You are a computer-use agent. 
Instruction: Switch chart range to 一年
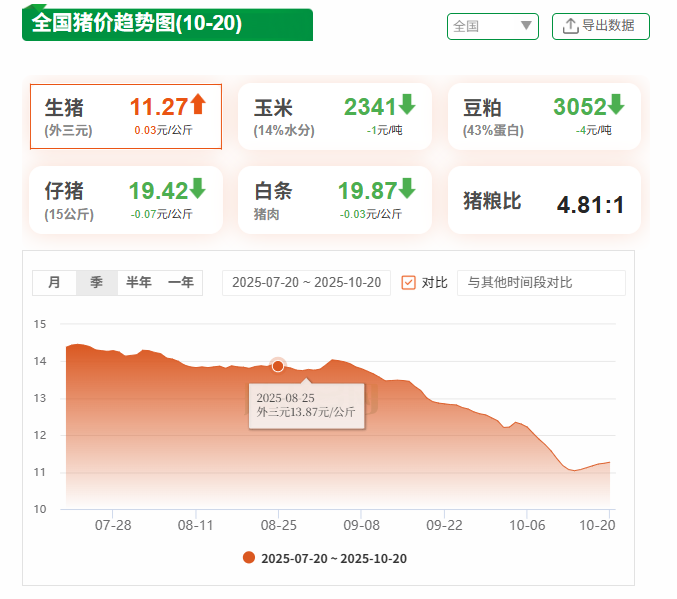[181, 283]
